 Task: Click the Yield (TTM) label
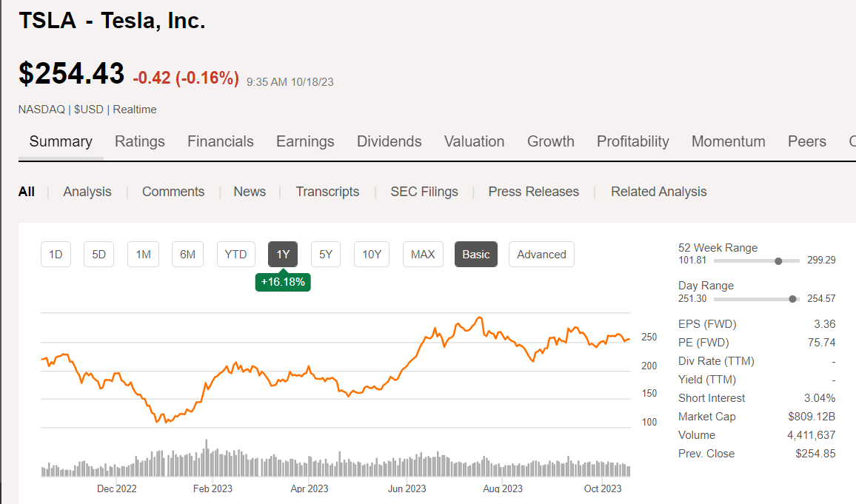click(x=707, y=380)
